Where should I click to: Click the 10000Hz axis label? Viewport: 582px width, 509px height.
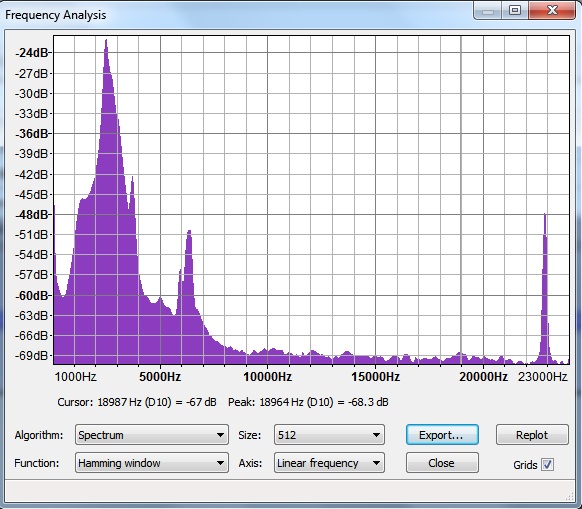267,377
